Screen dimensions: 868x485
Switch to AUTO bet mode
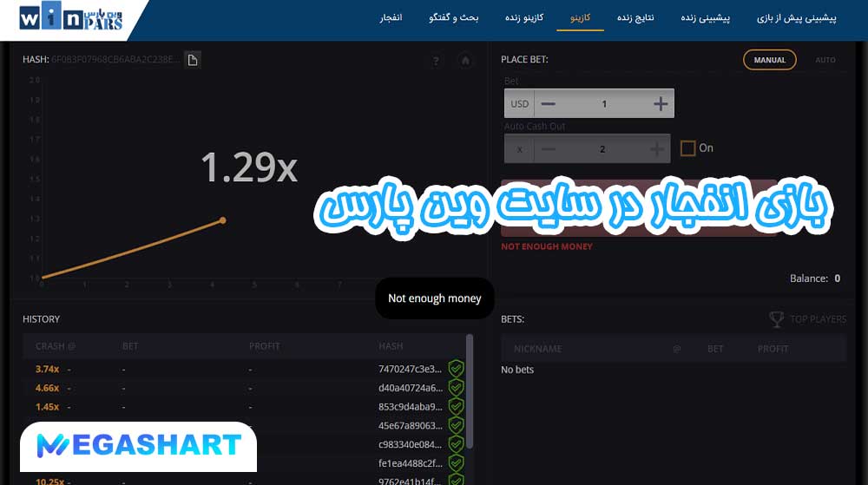[x=825, y=60]
